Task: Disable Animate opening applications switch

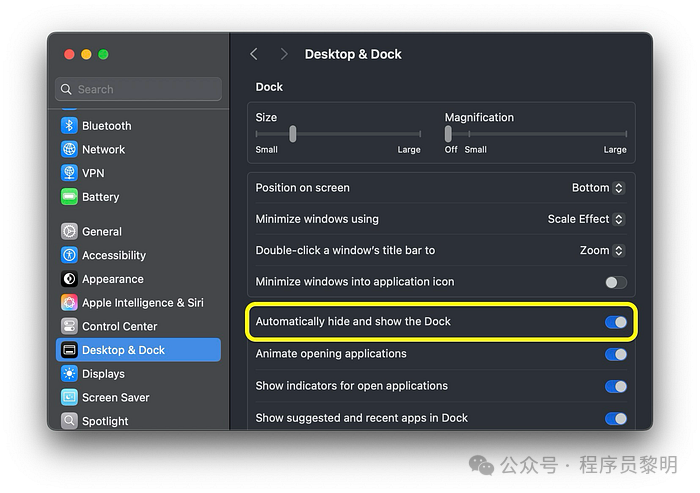Action: [x=616, y=354]
